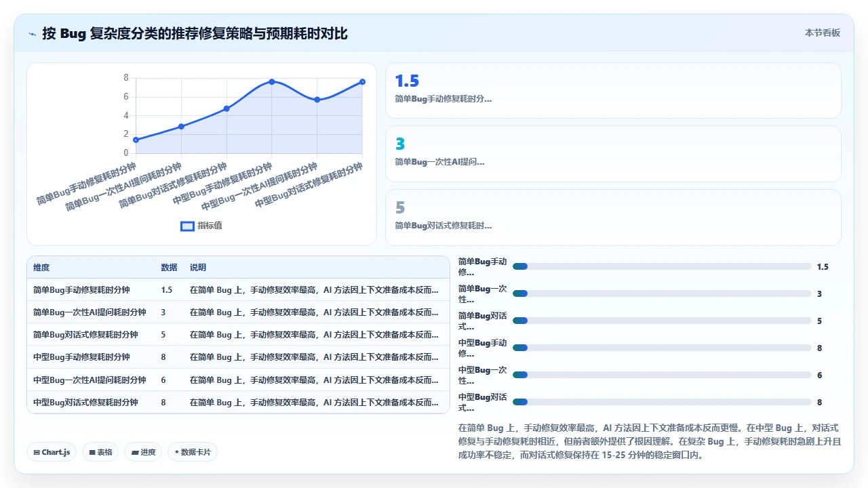Click chart point for 中型Bug手动修复耗时分钟
Screen dimensions: 868x488
272,81
